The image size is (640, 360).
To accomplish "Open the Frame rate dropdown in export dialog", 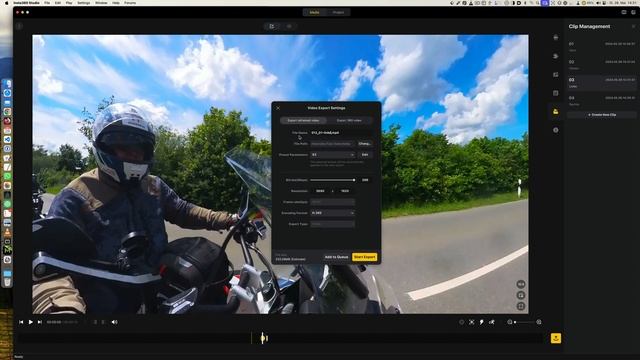I will point(333,202).
